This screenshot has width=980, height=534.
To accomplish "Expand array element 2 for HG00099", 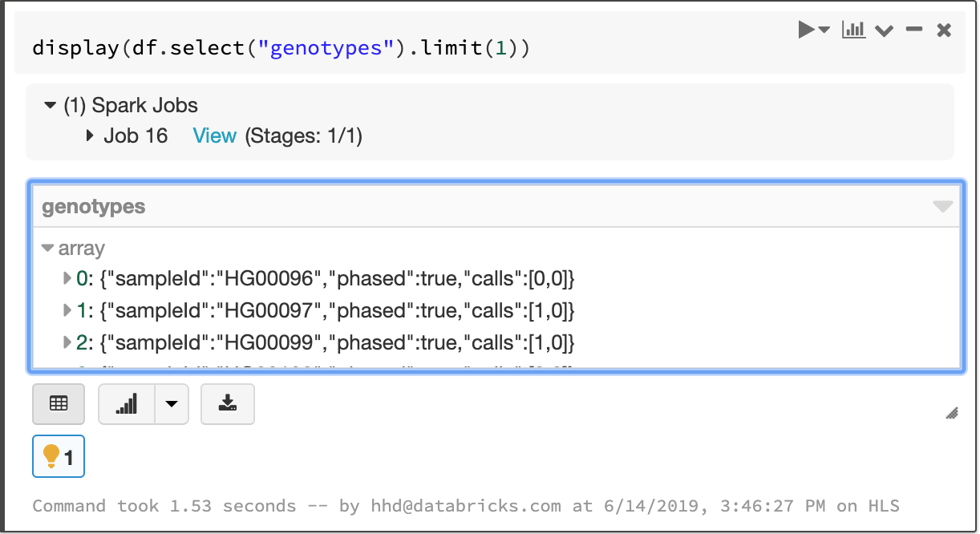I will (67, 342).
